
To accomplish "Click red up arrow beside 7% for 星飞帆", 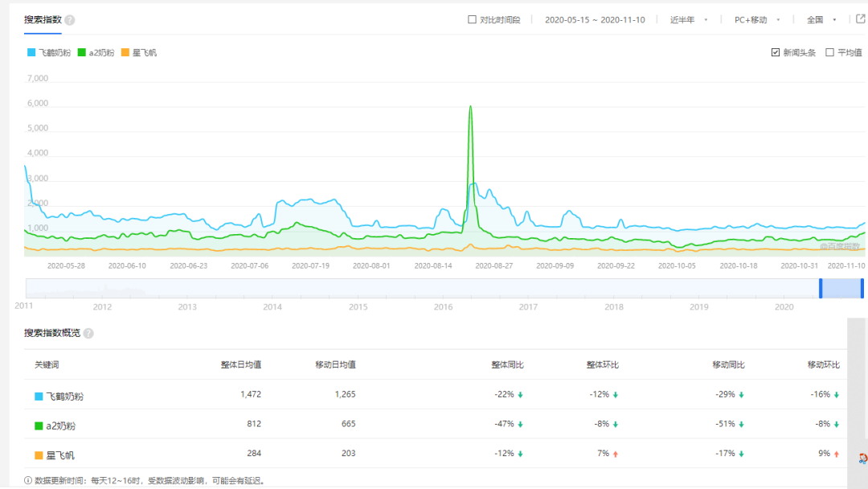I will 615,454.
